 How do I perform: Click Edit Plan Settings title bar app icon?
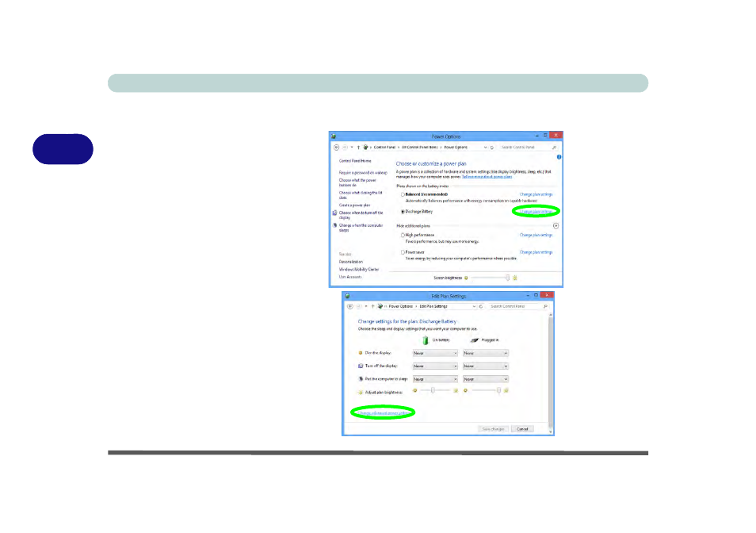347,296
